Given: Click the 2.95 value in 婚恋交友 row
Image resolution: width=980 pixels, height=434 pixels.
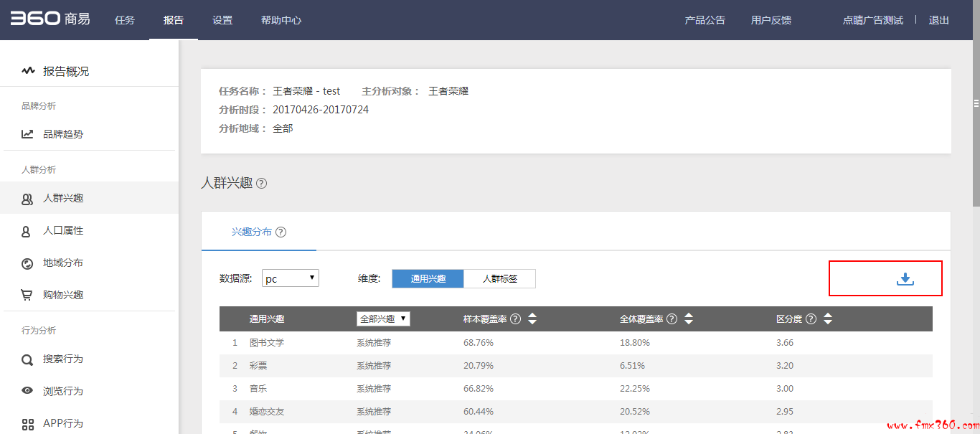Looking at the screenshot, I should tap(785, 412).
